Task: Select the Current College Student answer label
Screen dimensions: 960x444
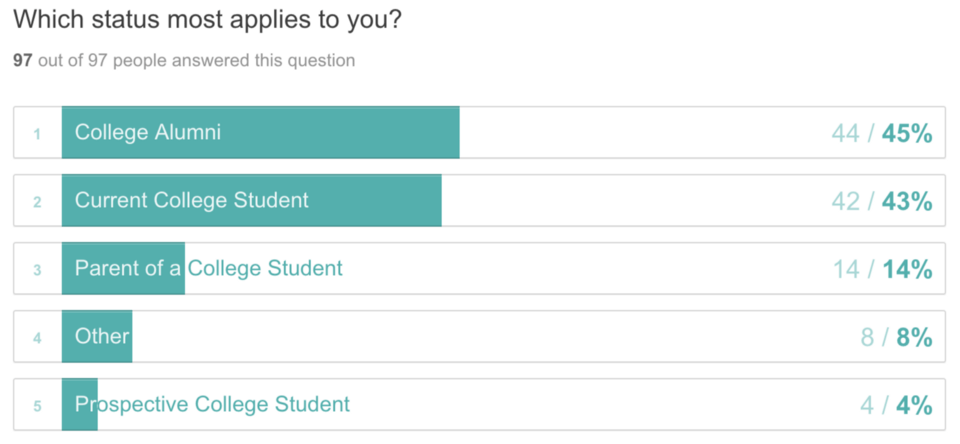Action: click(x=192, y=200)
